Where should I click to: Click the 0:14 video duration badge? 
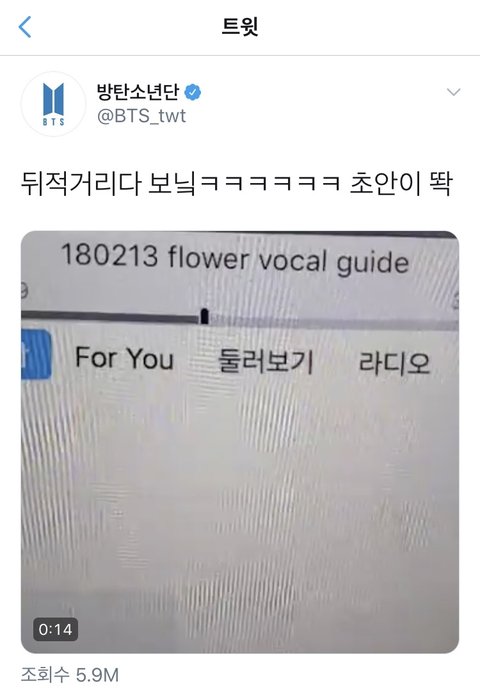55,629
